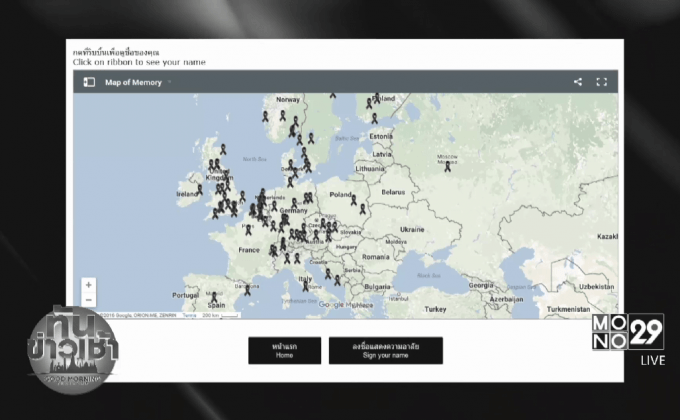Click the ribbon marker over Estonia
Screen dimensions: 680x420
(x=375, y=118)
